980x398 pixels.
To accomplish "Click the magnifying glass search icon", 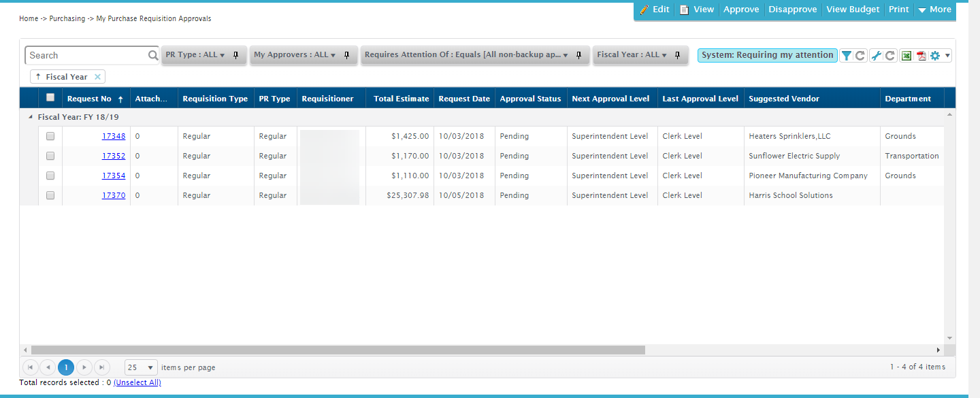I will 152,54.
